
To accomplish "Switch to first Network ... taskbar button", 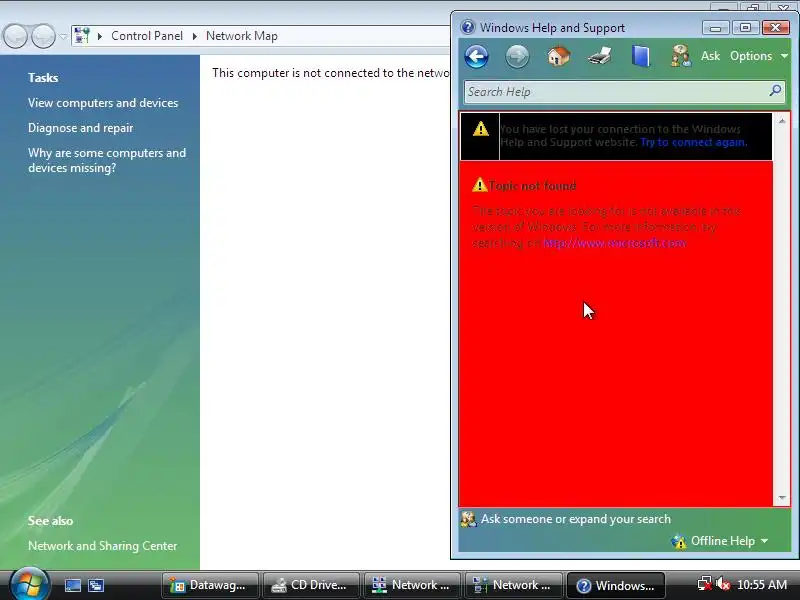I will coord(412,585).
